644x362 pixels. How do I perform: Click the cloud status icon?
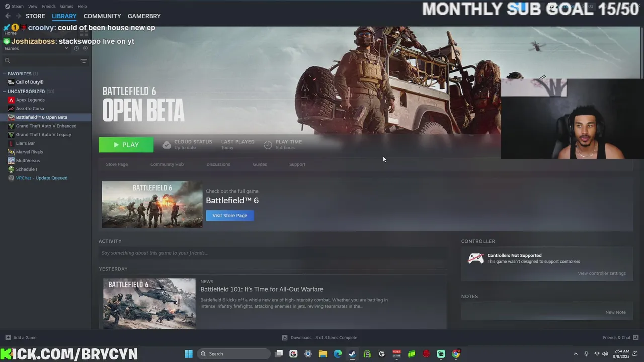click(167, 145)
